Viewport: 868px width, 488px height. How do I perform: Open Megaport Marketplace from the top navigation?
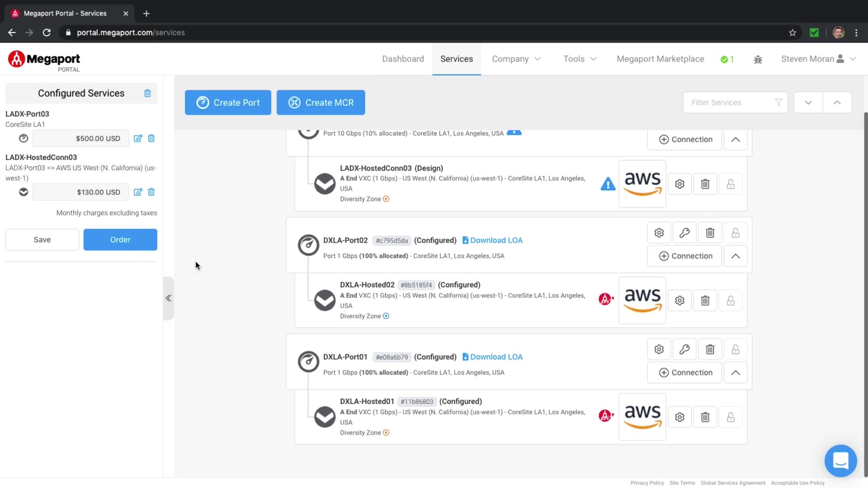point(660,59)
